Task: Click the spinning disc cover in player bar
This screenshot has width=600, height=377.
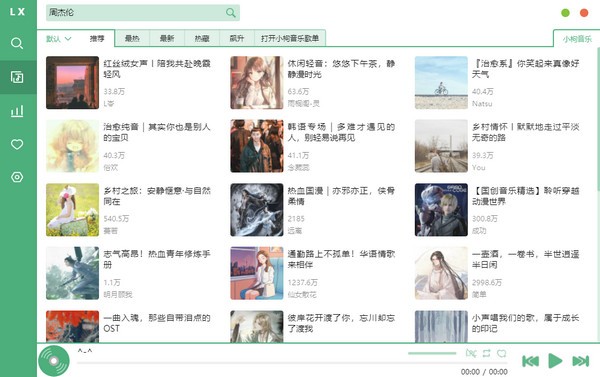Action: coord(54,361)
